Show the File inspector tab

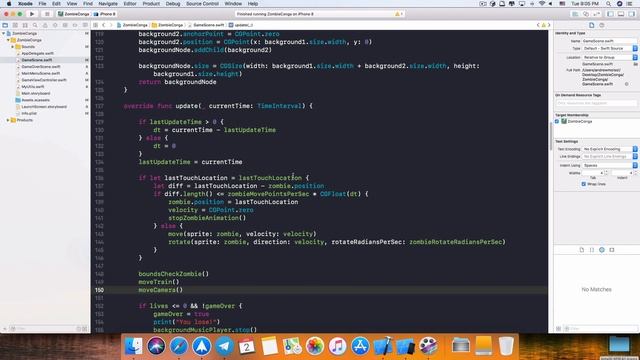click(x=591, y=25)
